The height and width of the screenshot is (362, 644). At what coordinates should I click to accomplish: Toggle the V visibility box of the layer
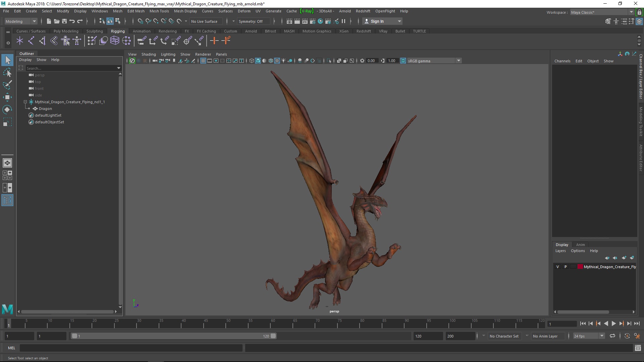(x=558, y=267)
